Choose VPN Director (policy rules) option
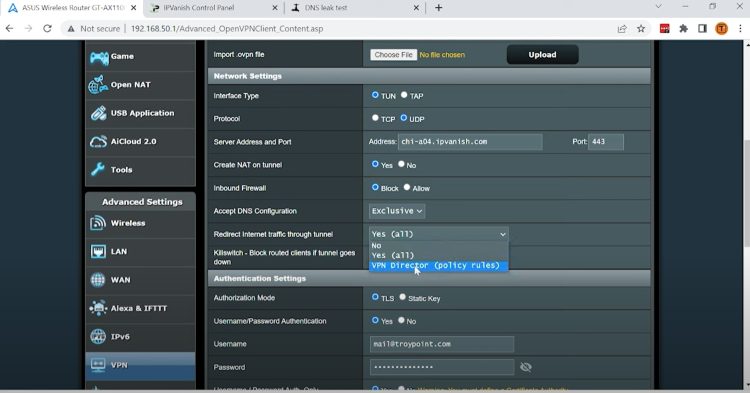 (x=439, y=265)
